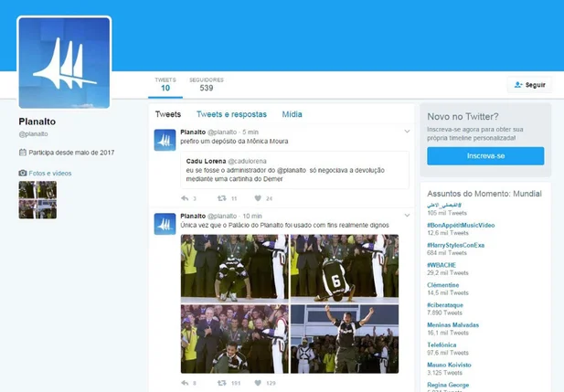This screenshot has height=392, width=564.
Task: Expand options chevron on the 10 min tweet
Action: (407, 216)
